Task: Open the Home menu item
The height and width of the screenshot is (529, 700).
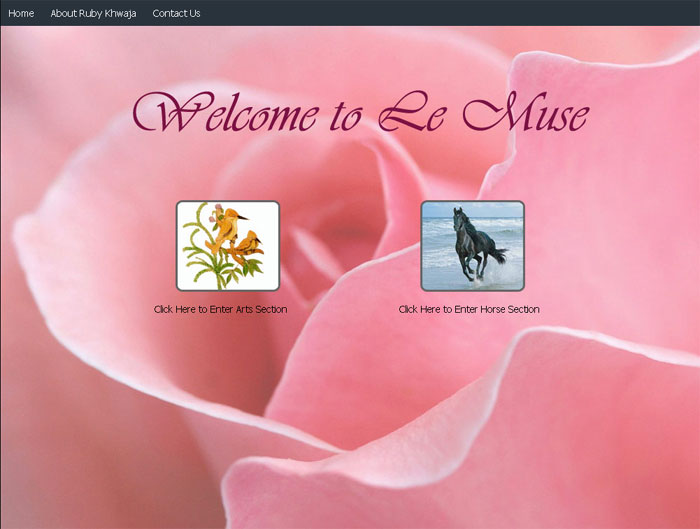Action: tap(21, 13)
